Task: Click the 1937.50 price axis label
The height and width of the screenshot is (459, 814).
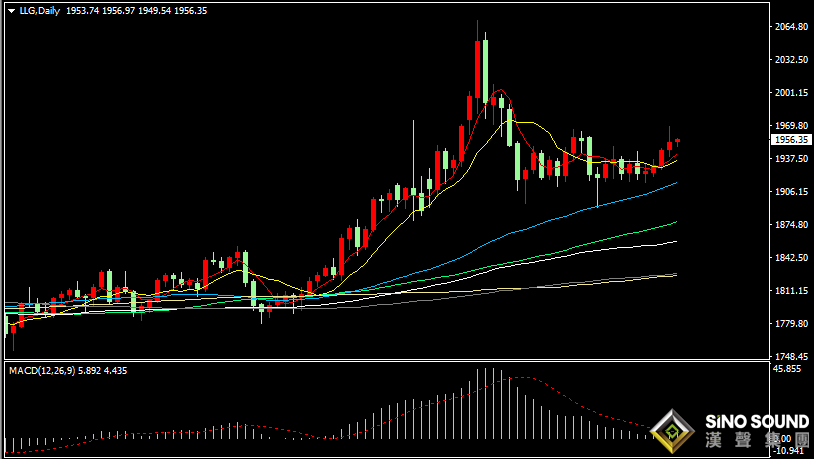Action: pos(792,159)
